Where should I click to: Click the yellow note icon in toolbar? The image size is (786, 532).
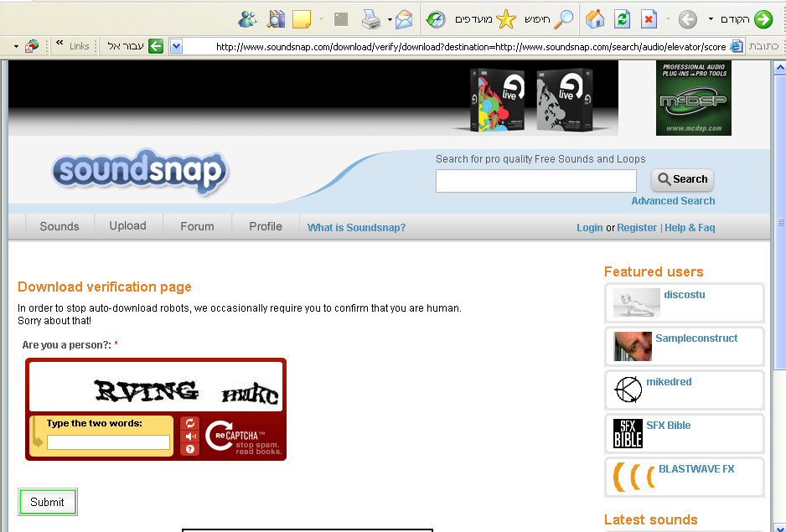[302, 19]
